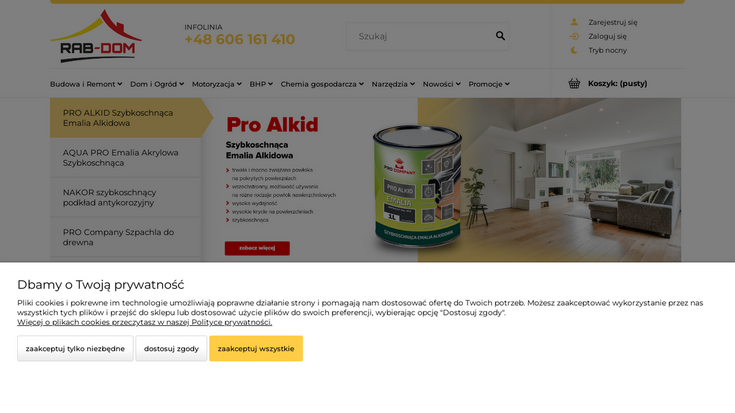735x413 pixels.
Task: Toggle night mode moon icon
Action: (x=574, y=50)
